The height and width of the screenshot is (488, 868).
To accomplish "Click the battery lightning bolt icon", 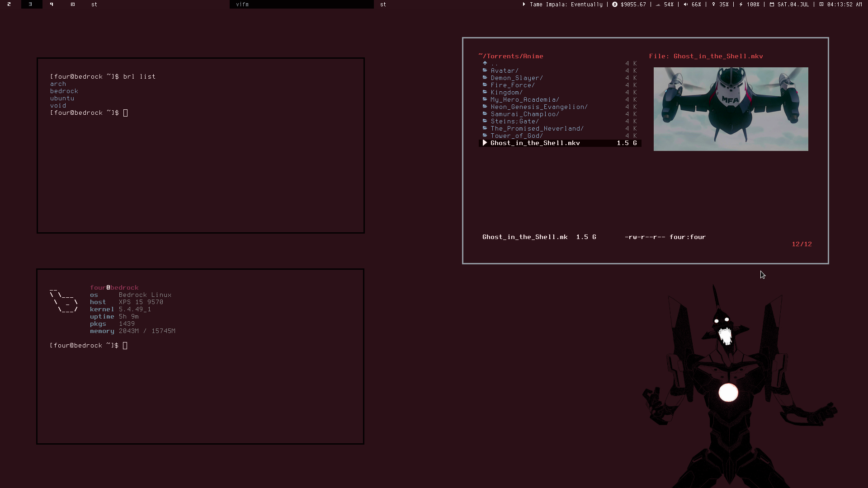I will click(741, 5).
